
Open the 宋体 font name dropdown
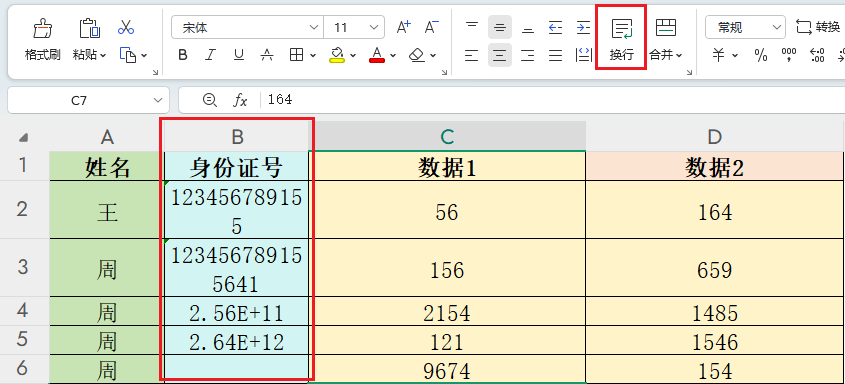point(313,27)
